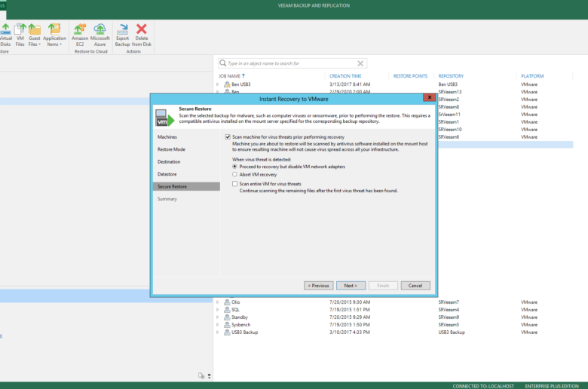Select the Sysbench backup job icon
The width and height of the screenshot is (588, 389).
[x=227, y=324]
